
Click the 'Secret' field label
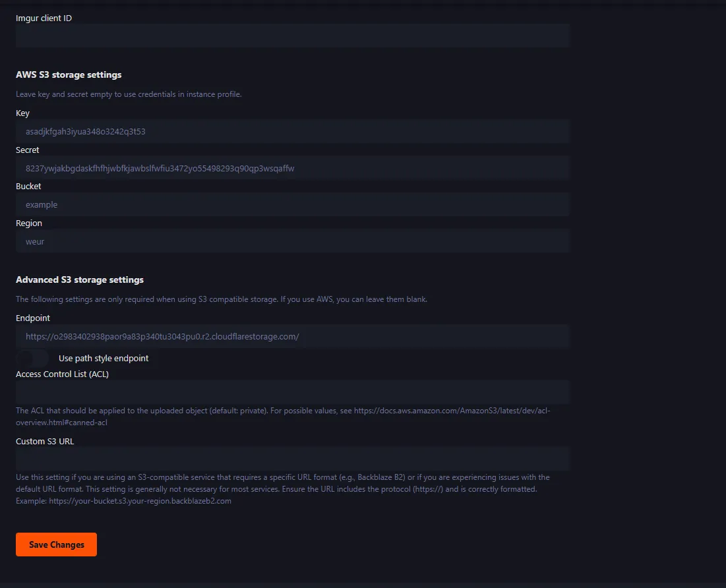[28, 150]
